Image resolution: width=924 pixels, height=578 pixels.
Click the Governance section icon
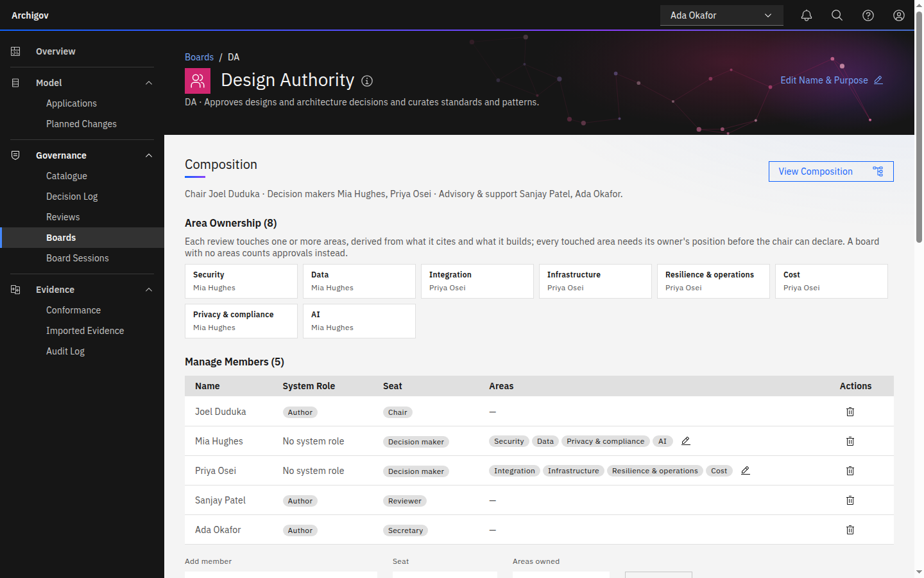(x=15, y=155)
